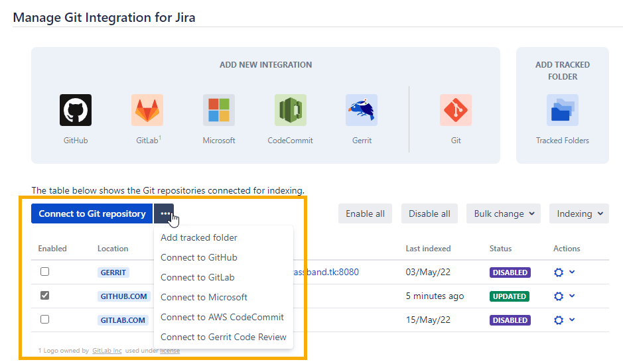
Task: Click the GitHub integration icon
Action: pyautogui.click(x=76, y=110)
